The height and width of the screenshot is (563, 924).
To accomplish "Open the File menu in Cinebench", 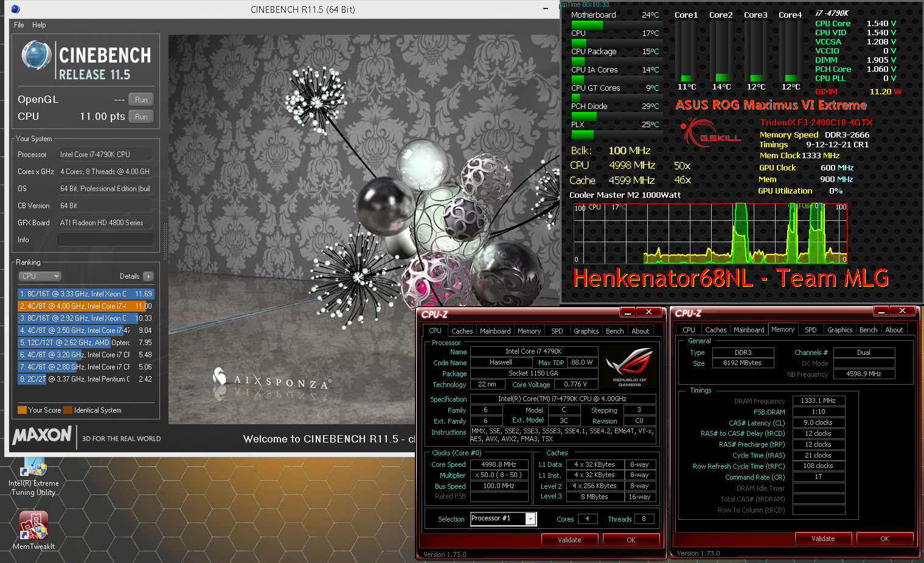I will (19, 25).
